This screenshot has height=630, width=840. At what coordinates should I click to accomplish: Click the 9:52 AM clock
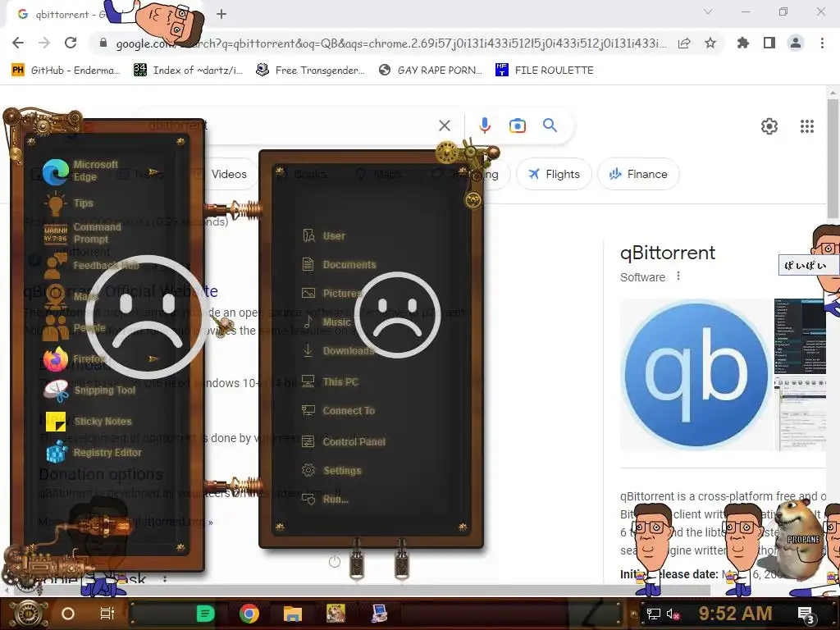(735, 614)
